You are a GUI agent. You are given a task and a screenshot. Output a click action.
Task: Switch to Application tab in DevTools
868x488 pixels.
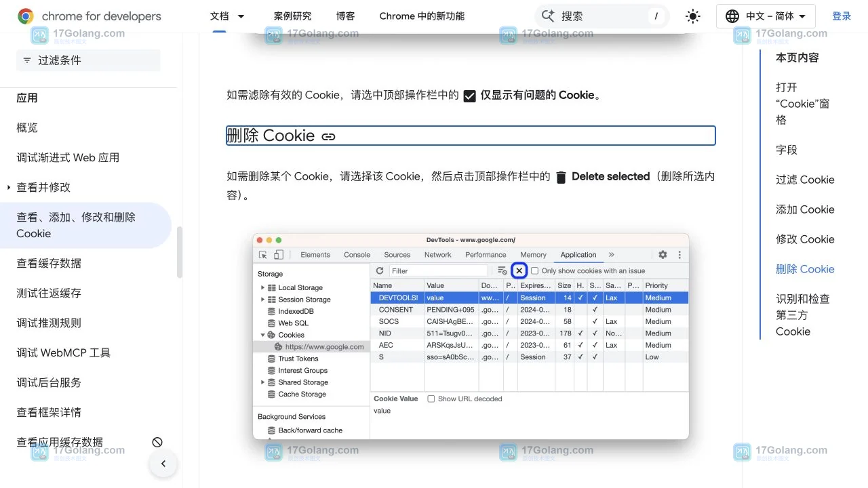click(x=578, y=255)
